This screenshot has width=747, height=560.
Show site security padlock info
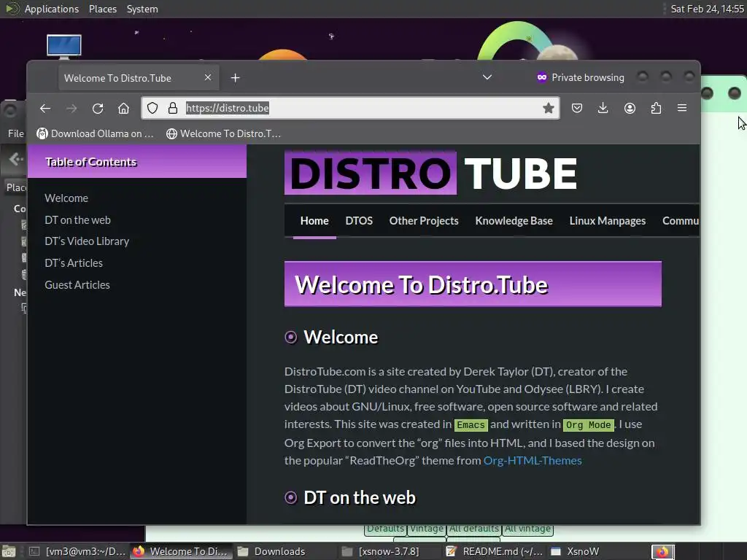pos(173,108)
